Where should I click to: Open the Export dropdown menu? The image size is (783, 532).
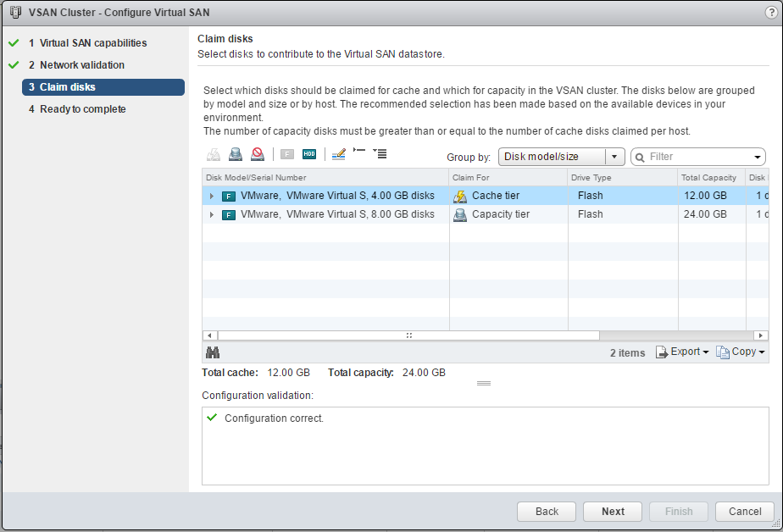[x=682, y=352]
